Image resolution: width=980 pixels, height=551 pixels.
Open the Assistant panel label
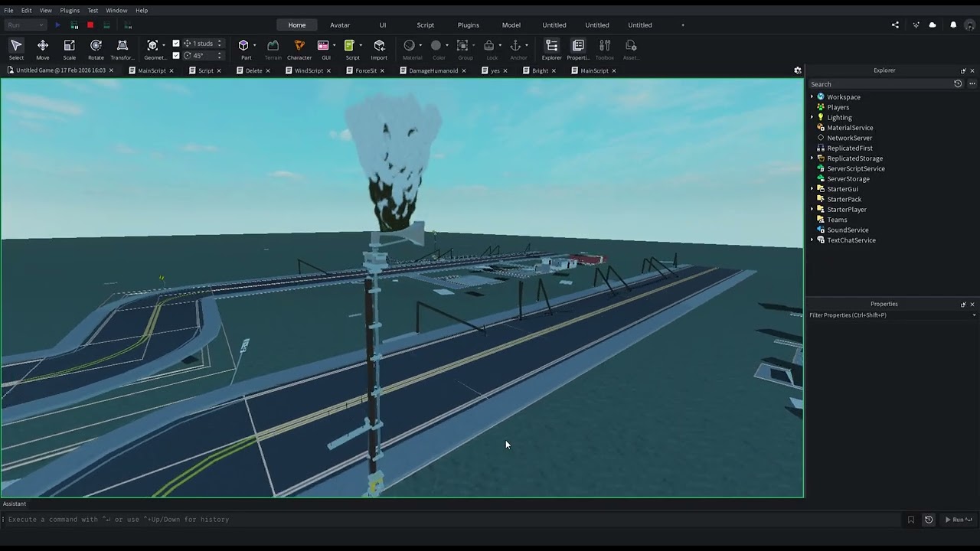click(x=15, y=504)
